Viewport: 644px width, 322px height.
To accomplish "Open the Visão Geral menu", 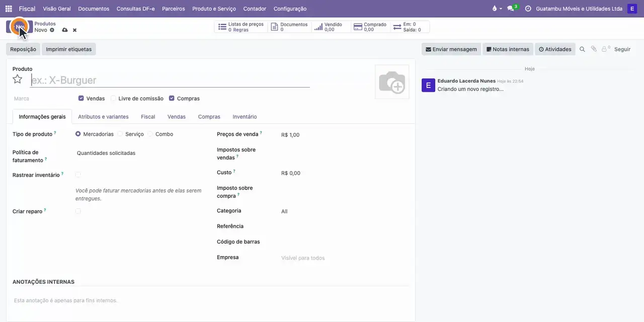I will (x=57, y=9).
